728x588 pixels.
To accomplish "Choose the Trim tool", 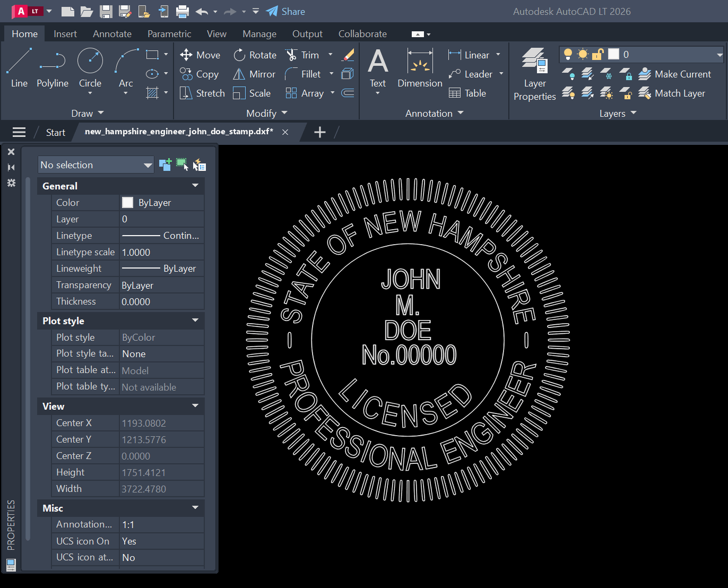I will tap(302, 55).
